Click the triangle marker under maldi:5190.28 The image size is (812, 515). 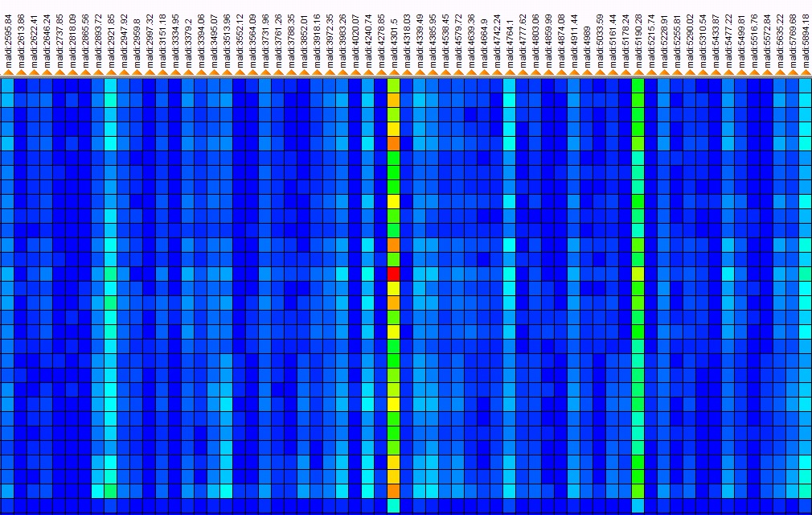(x=639, y=72)
